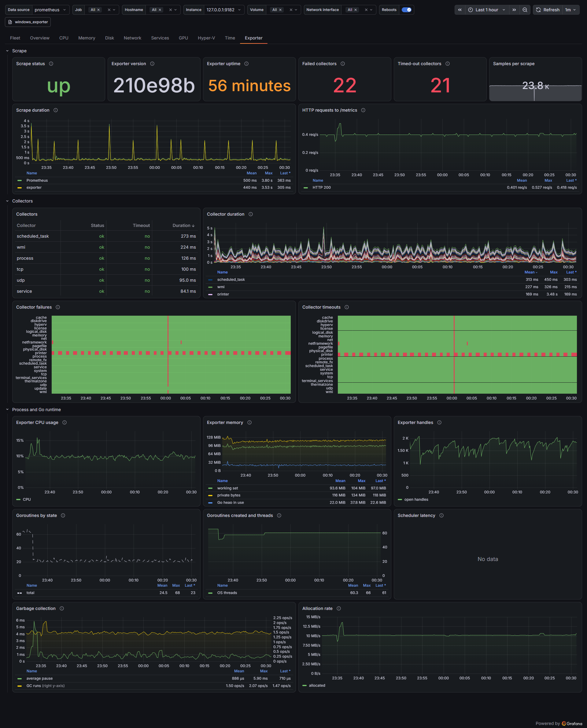
Task: Open the CPU tab
Action: click(x=64, y=38)
